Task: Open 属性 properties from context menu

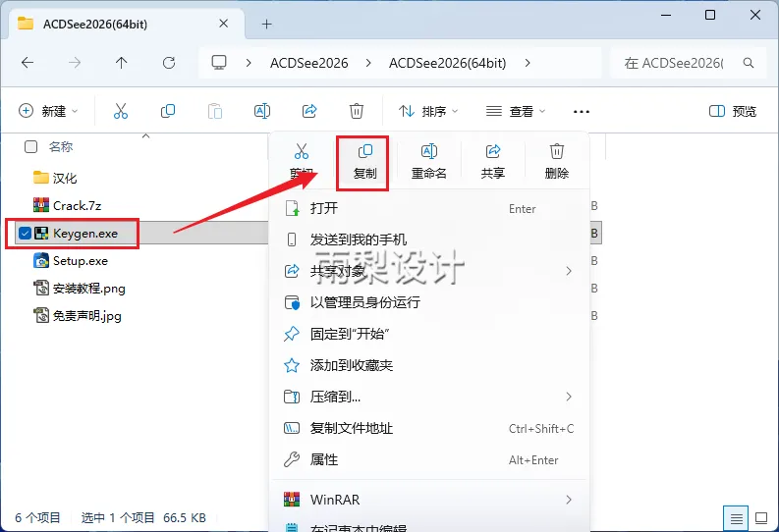Action: click(428, 459)
